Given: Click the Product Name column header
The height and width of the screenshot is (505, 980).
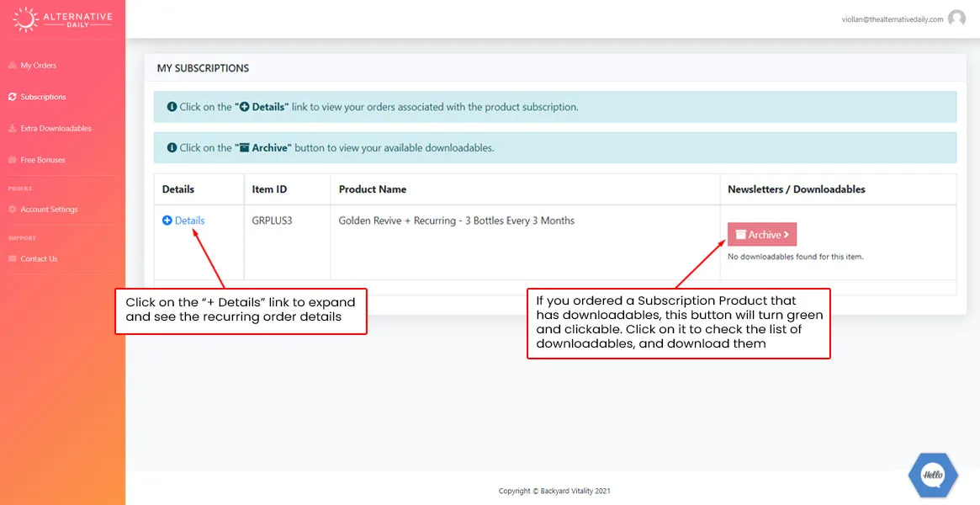Looking at the screenshot, I should (x=373, y=189).
